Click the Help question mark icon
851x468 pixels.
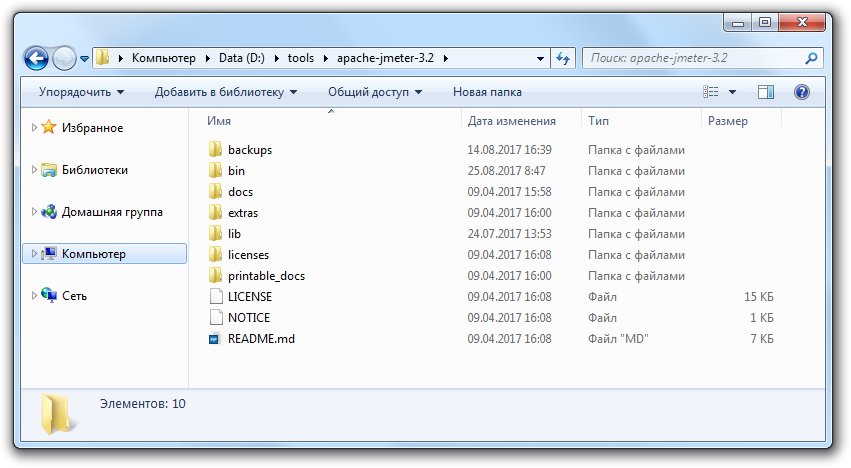pyautogui.click(x=801, y=92)
